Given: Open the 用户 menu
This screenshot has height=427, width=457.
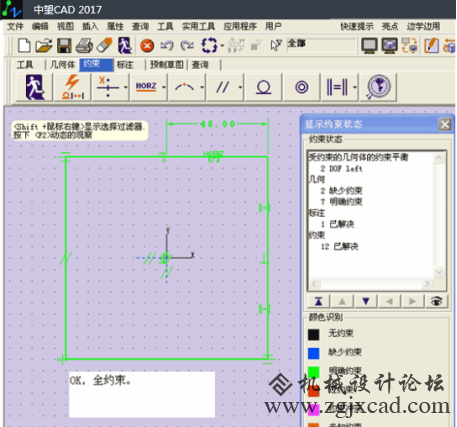Looking at the screenshot, I should point(273,26).
